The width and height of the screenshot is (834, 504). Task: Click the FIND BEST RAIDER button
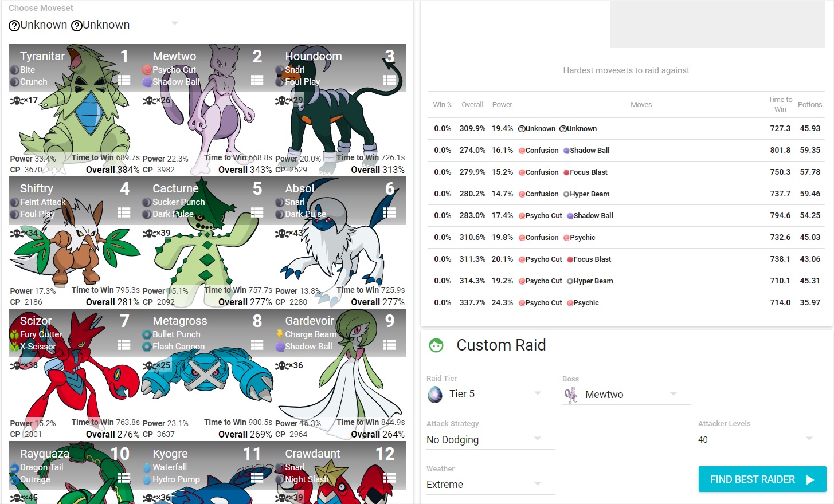click(x=762, y=479)
